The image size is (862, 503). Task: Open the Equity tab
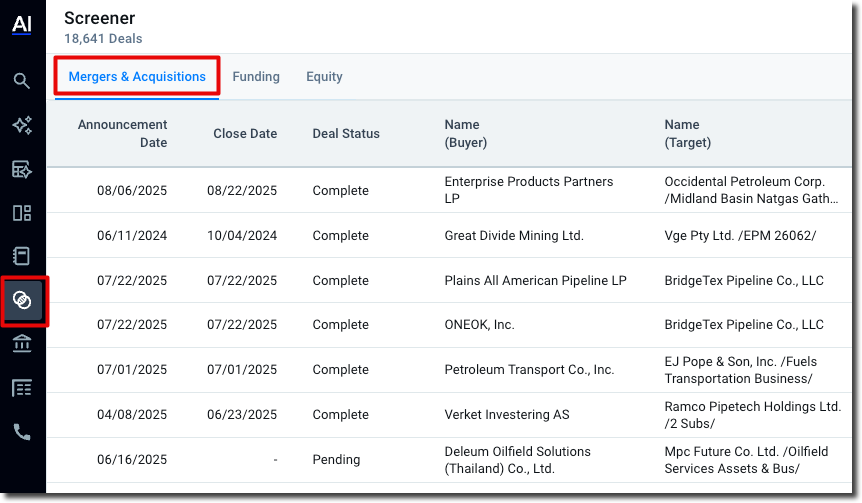pyautogui.click(x=324, y=77)
